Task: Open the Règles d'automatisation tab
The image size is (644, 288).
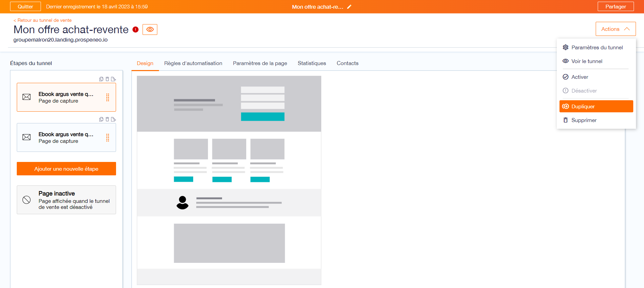Action: coord(193,63)
